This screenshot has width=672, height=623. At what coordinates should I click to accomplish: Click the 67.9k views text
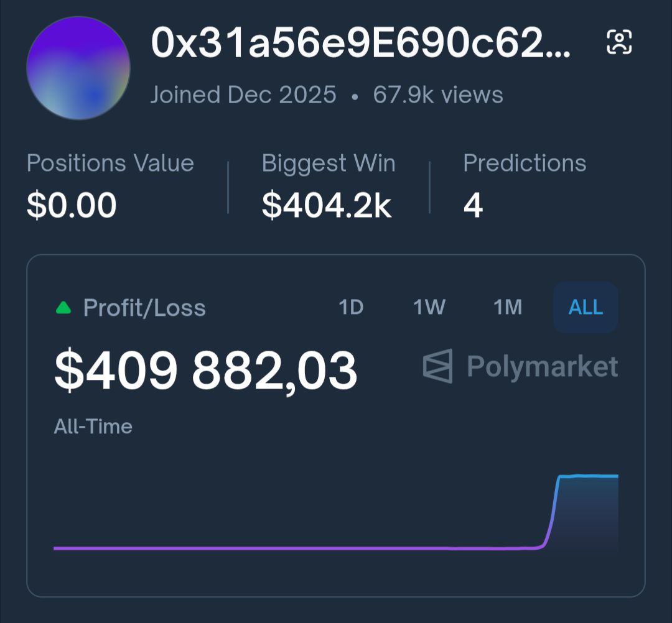pyautogui.click(x=438, y=95)
